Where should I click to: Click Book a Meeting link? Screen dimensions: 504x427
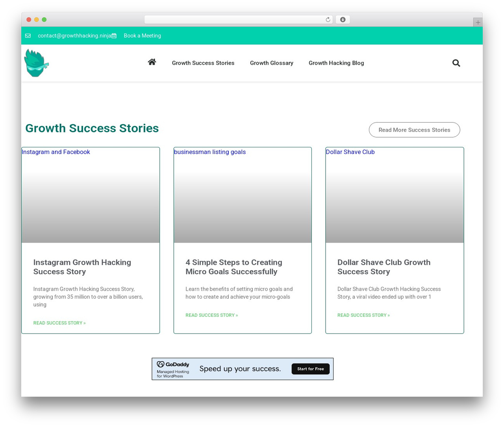(x=142, y=35)
